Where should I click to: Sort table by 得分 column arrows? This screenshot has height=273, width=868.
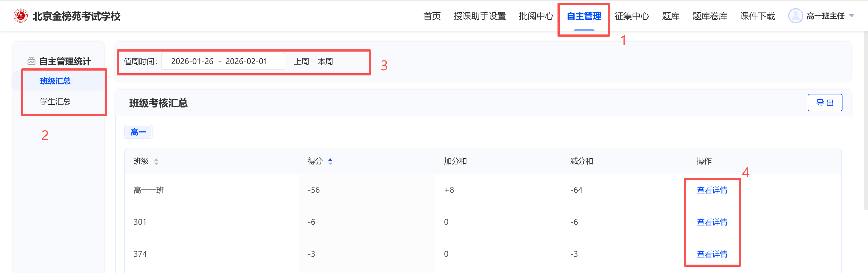click(x=330, y=161)
